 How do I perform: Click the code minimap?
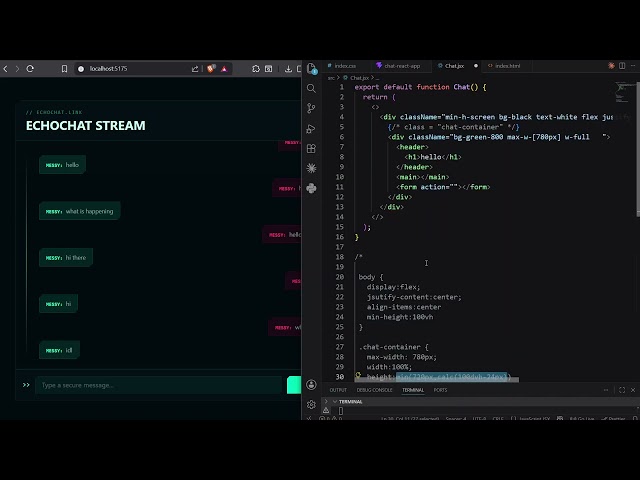(622, 93)
